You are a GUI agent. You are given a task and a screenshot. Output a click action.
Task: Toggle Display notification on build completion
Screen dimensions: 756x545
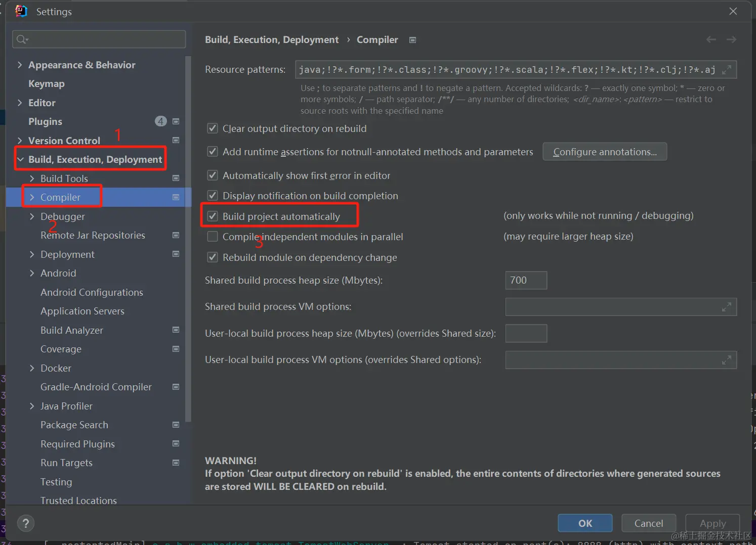click(x=213, y=196)
